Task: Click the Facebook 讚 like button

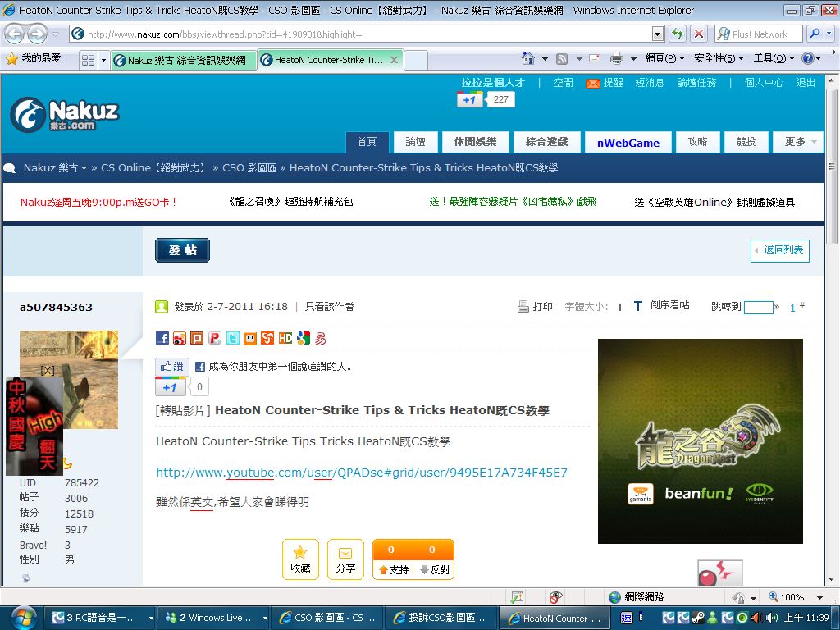Action: (172, 367)
